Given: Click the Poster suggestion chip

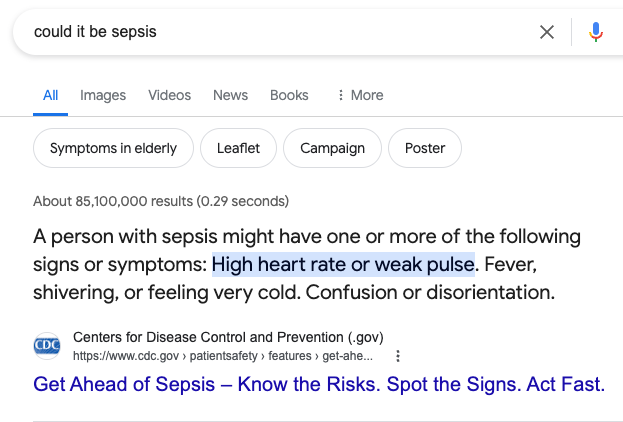Looking at the screenshot, I should (x=425, y=148).
